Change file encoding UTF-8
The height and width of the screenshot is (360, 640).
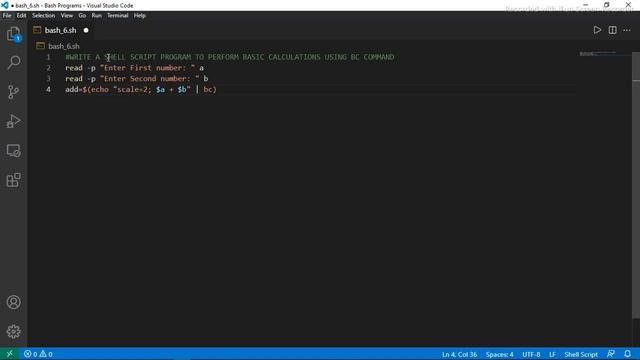coord(531,354)
